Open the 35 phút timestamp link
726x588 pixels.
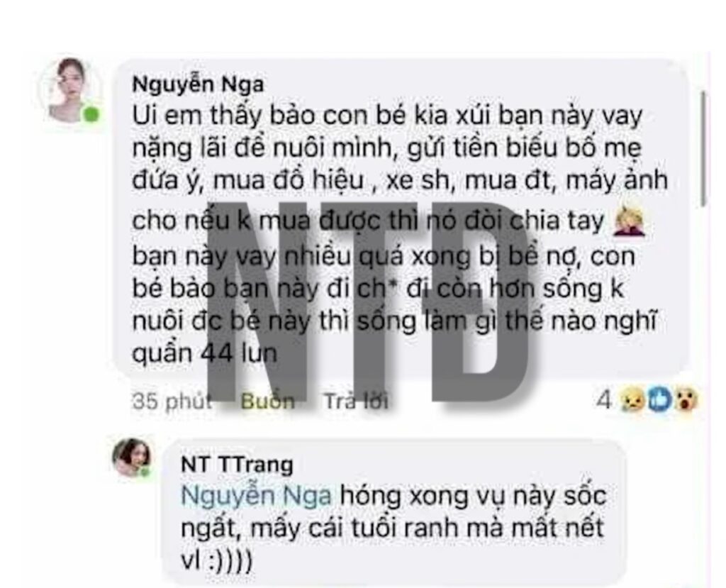[172, 401]
